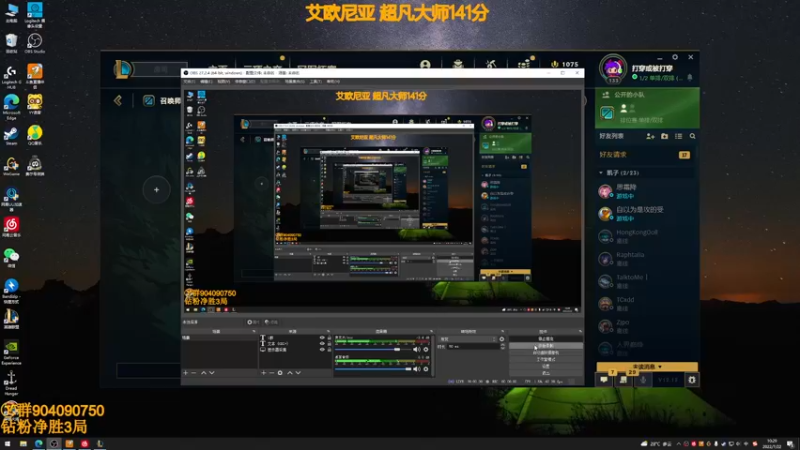Click 启动虚拟摄像机 button in OBS

[545, 353]
